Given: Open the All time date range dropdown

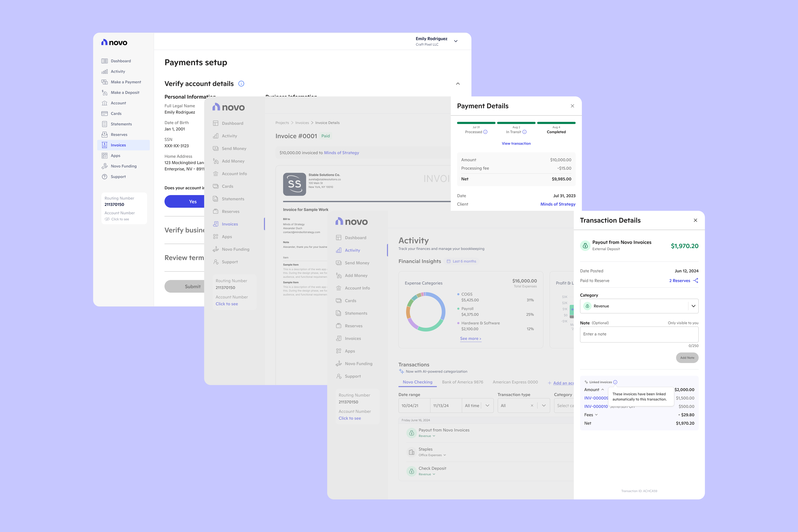Looking at the screenshot, I should 477,406.
